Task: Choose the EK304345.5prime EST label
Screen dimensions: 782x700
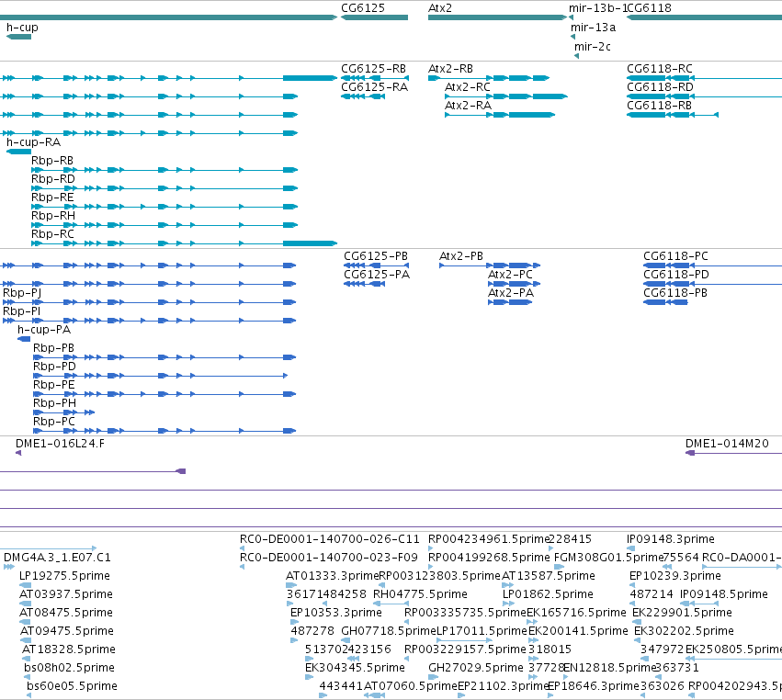Action: 355,669
